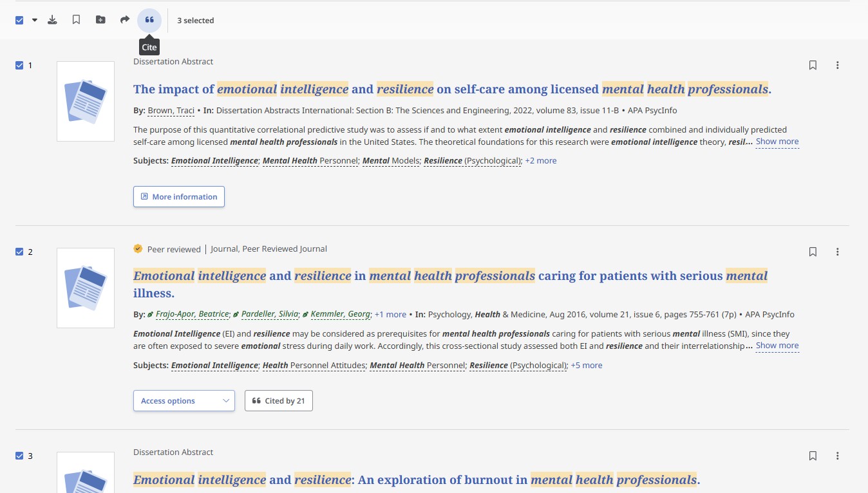868x493 pixels.
Task: Click the '3 selected' count text
Action: 196,21
